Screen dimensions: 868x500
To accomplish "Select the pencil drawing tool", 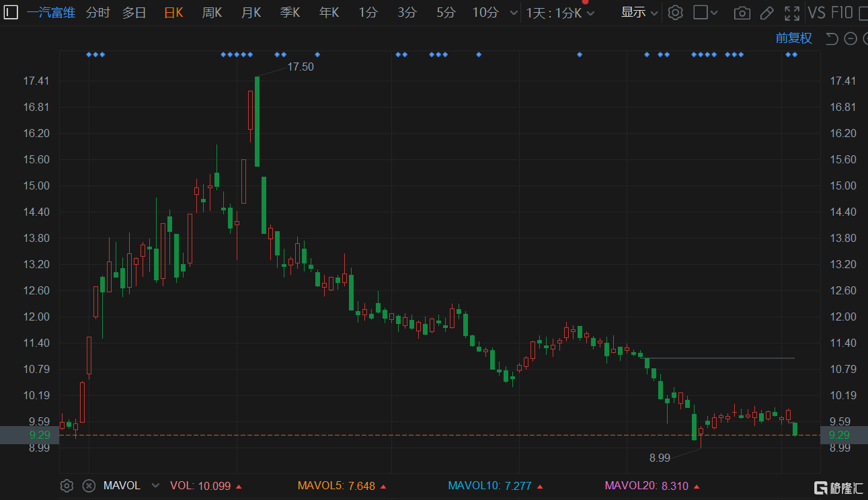I will click(766, 13).
